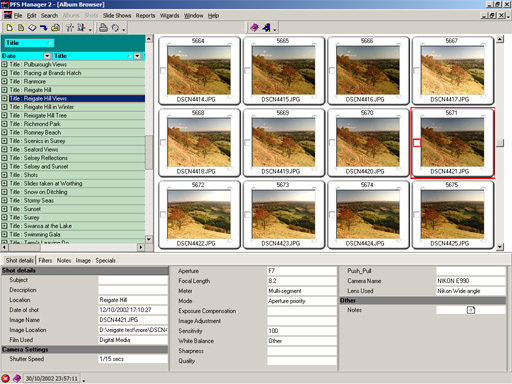Click the note page icon in Notes field
This screenshot has width=512, height=384.
(471, 310)
